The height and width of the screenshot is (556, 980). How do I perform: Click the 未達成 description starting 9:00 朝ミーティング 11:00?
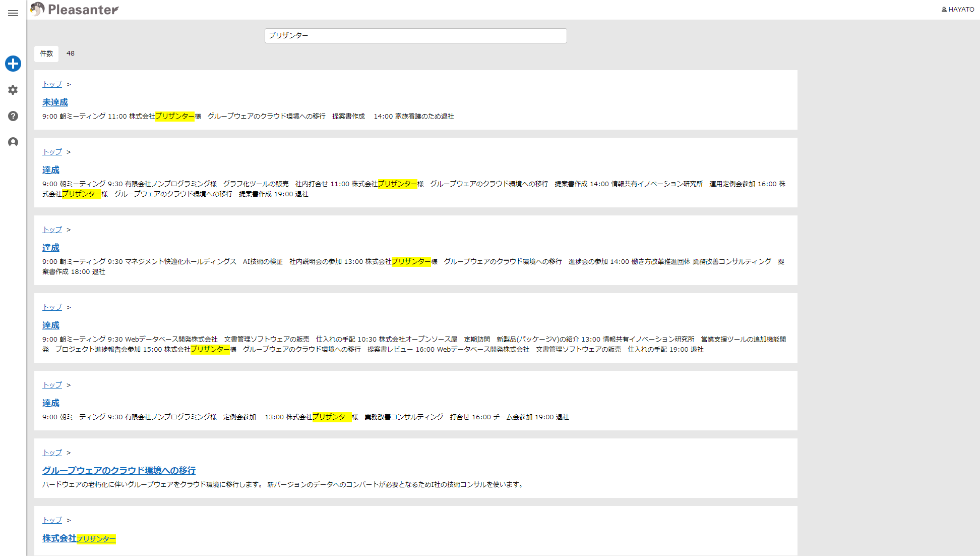click(x=248, y=117)
